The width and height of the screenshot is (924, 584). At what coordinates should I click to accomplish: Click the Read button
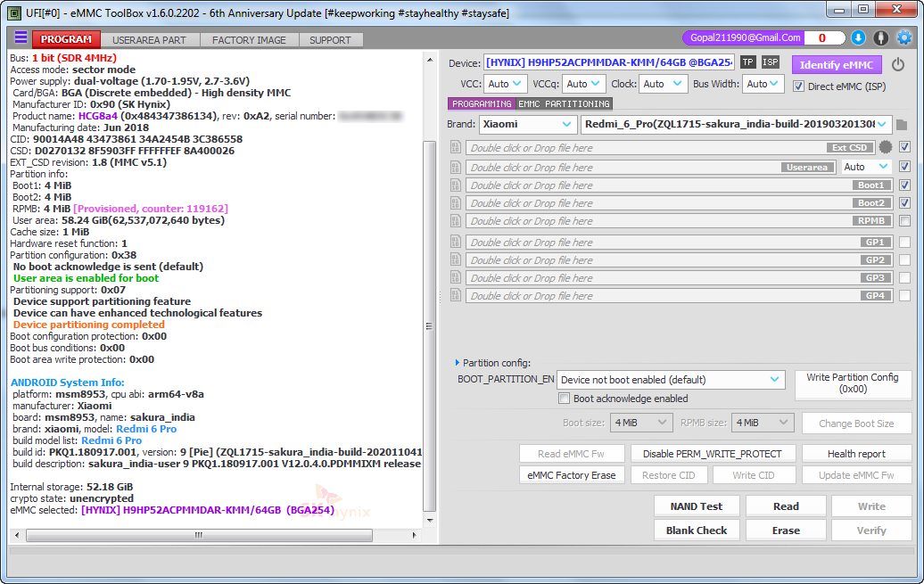point(786,506)
